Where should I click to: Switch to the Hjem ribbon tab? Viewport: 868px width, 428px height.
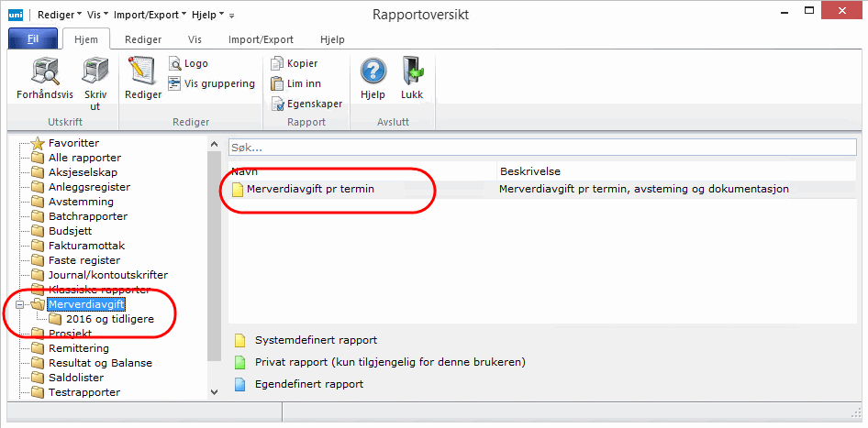coord(86,39)
